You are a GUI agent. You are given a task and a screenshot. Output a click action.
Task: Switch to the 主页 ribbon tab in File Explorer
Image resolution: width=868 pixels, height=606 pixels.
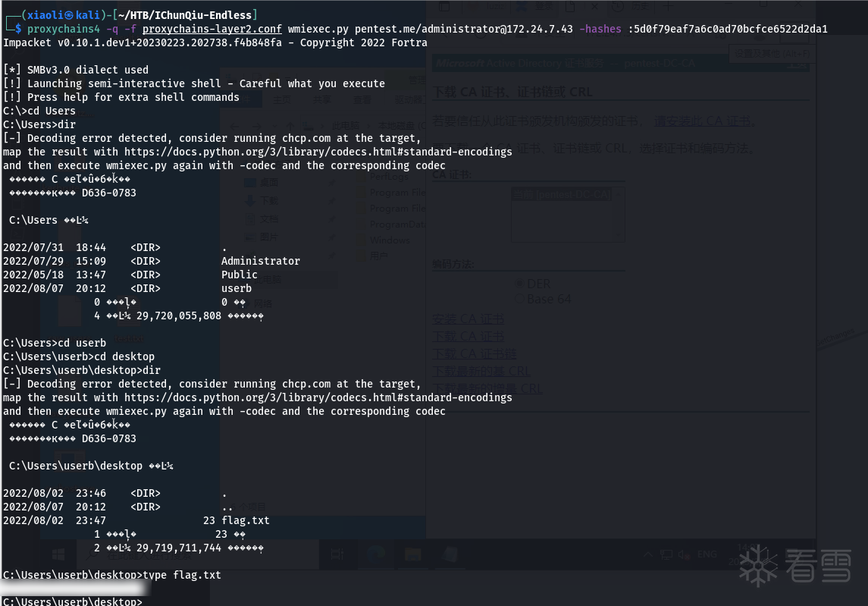tap(282, 99)
